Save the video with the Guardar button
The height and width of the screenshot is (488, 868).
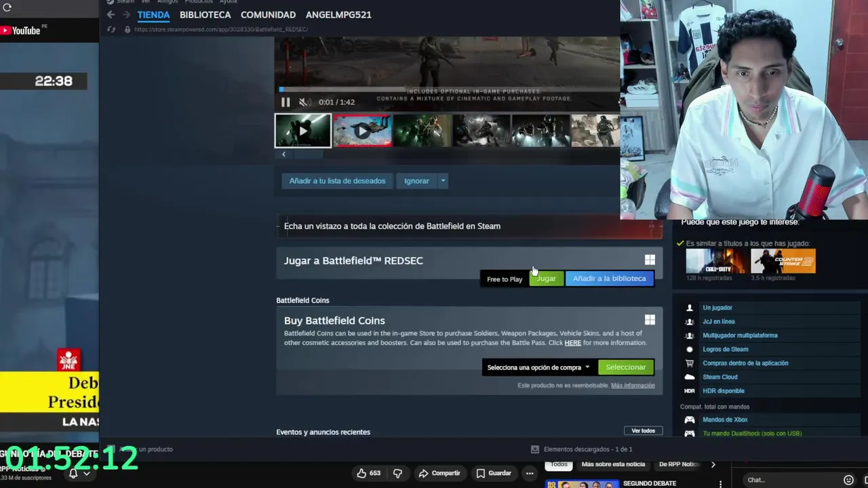click(494, 473)
